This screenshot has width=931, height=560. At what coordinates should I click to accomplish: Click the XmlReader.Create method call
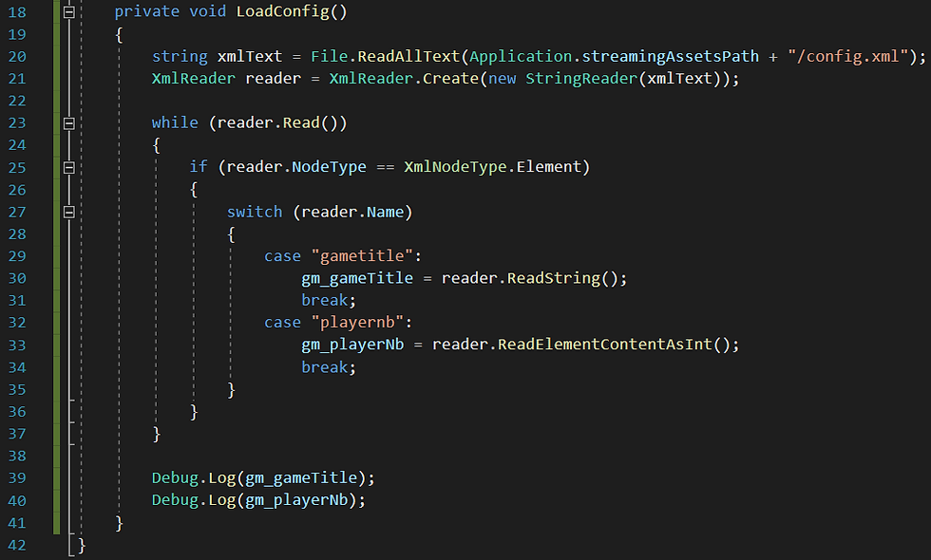404,78
